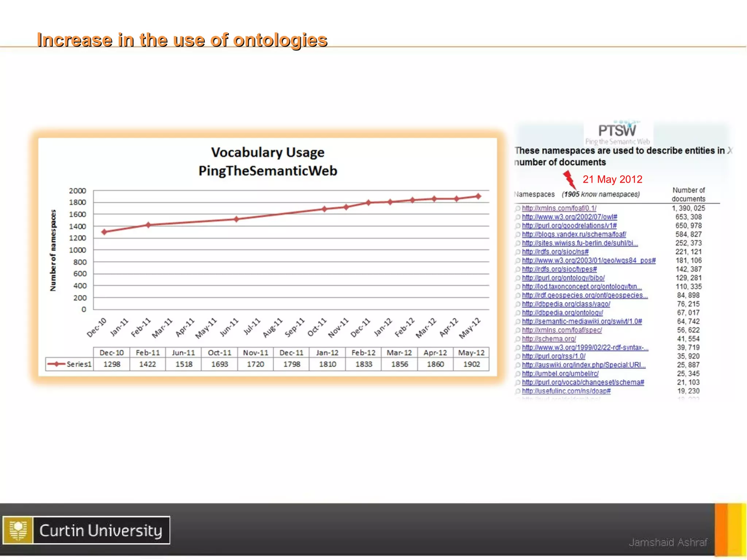747x560 pixels.
Task: Click the Curtin University crest icon
Action: coord(18,530)
